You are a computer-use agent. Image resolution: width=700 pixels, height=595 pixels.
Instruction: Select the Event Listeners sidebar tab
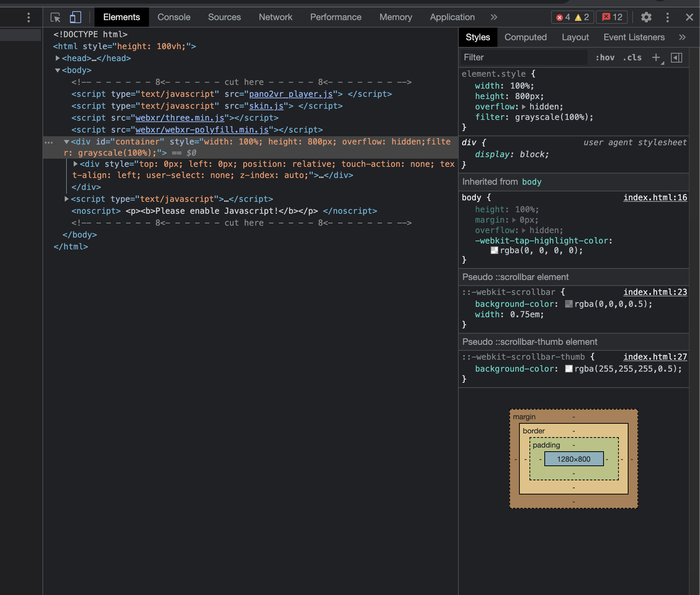coord(634,37)
